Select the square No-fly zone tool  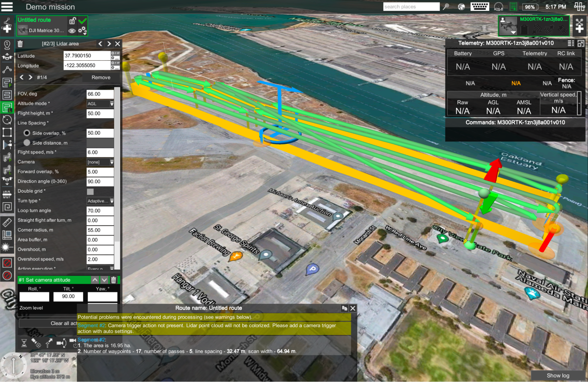coord(7,263)
